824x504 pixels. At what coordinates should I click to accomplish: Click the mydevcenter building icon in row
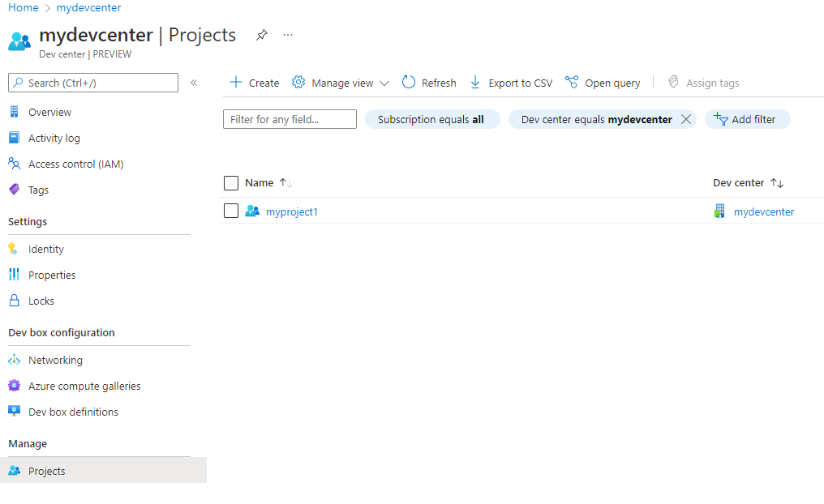click(x=719, y=211)
